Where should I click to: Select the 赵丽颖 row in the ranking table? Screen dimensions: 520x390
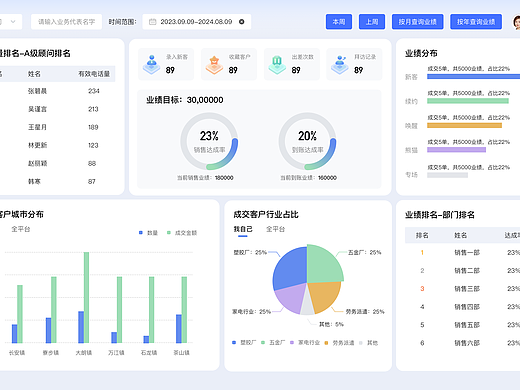[58, 163]
